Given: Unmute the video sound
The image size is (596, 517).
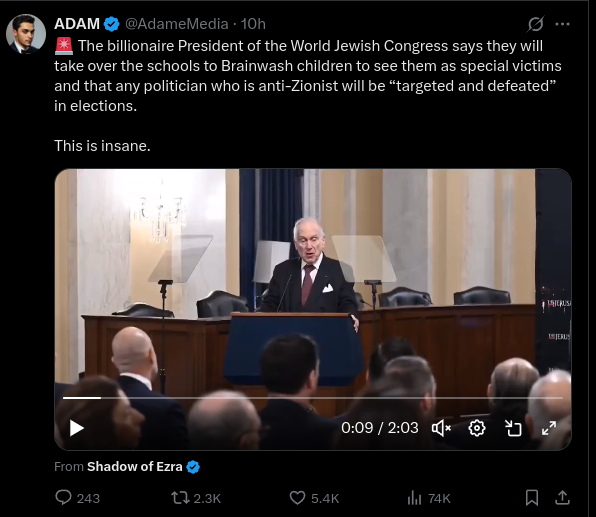Looking at the screenshot, I should tap(441, 428).
